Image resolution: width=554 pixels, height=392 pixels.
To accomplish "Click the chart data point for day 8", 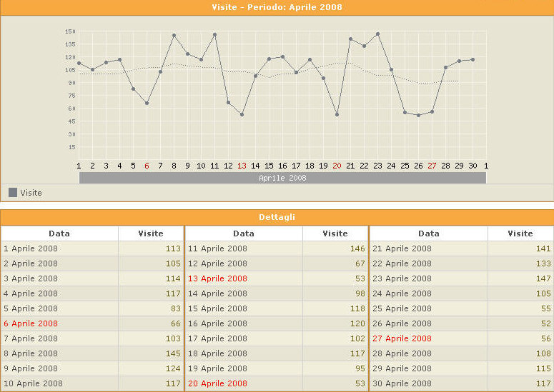I will pyautogui.click(x=174, y=35).
